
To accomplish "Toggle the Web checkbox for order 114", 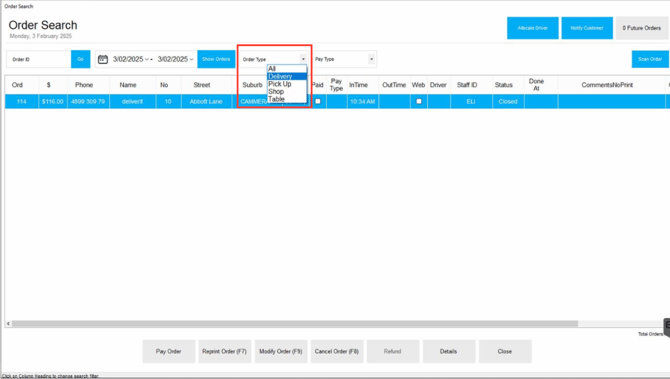I will point(419,102).
